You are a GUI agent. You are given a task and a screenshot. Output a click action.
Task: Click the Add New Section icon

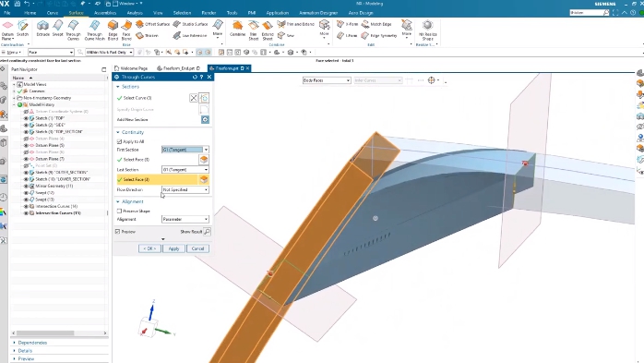[205, 120]
